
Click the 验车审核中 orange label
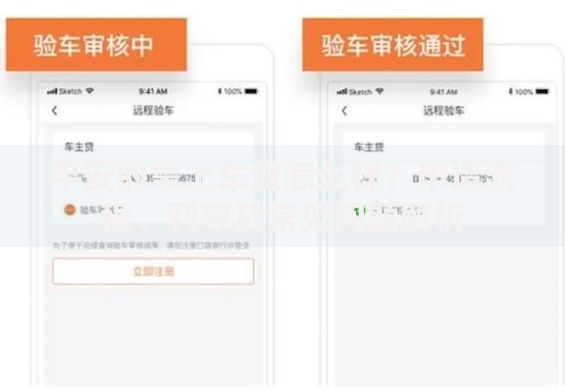coord(96,45)
